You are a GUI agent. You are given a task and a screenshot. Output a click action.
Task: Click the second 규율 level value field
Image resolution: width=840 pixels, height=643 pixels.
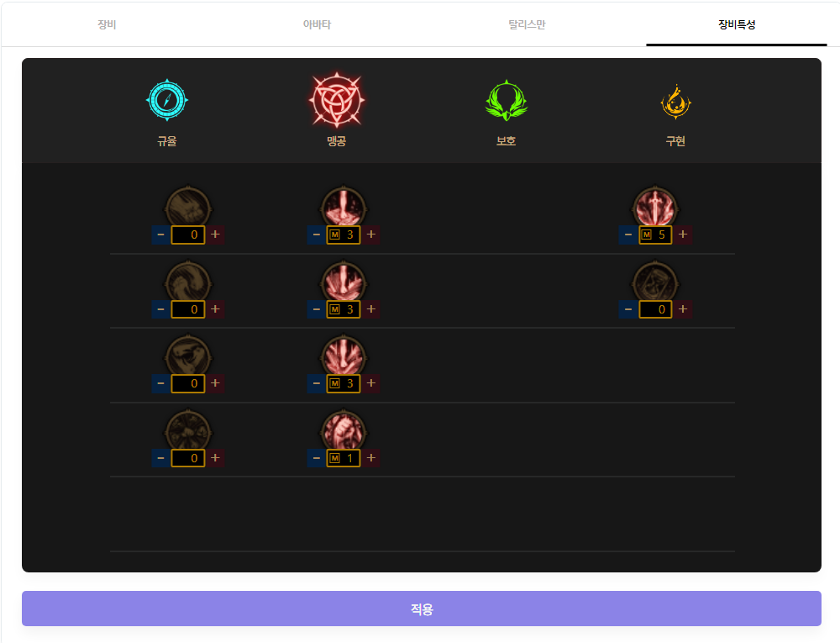pyautogui.click(x=188, y=309)
